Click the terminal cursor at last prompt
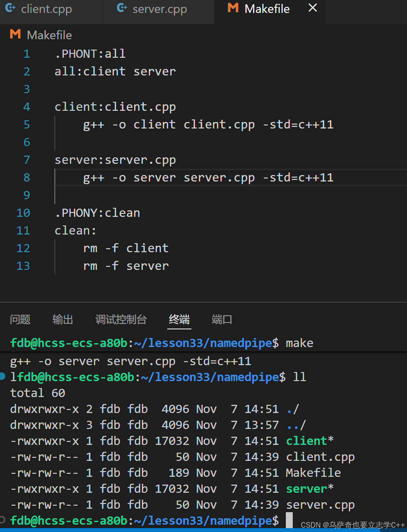The image size is (407, 532). [x=289, y=520]
